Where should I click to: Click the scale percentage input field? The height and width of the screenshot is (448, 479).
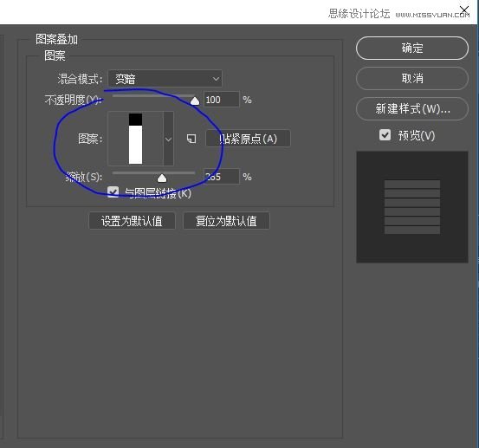222,176
